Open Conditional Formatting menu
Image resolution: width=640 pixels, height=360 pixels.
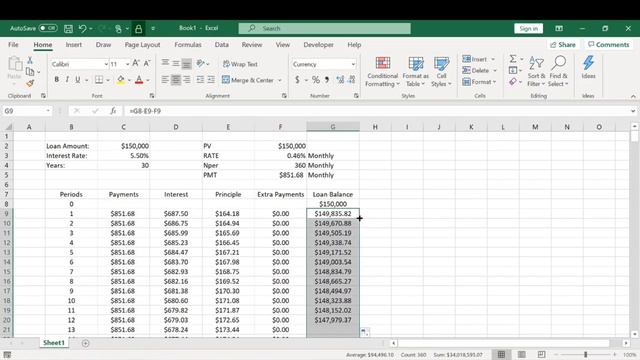(382, 72)
